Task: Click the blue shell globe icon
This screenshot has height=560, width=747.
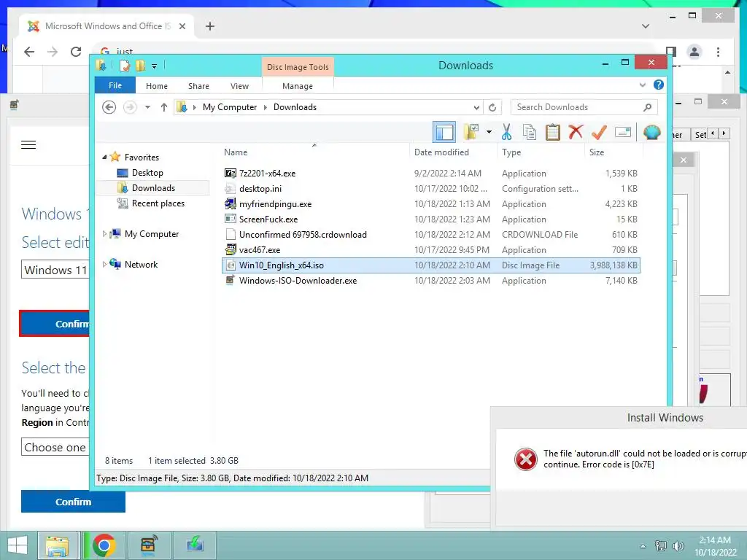Action: coord(651,132)
